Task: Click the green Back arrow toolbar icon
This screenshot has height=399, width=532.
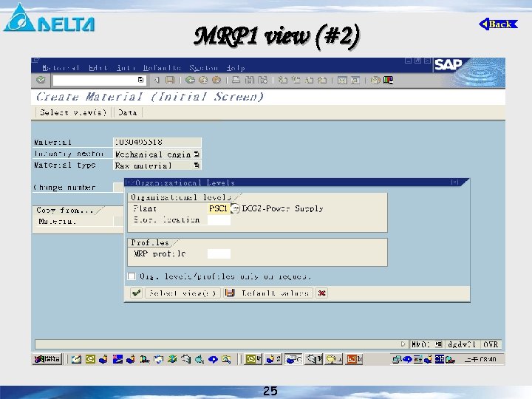Action: [x=190, y=80]
